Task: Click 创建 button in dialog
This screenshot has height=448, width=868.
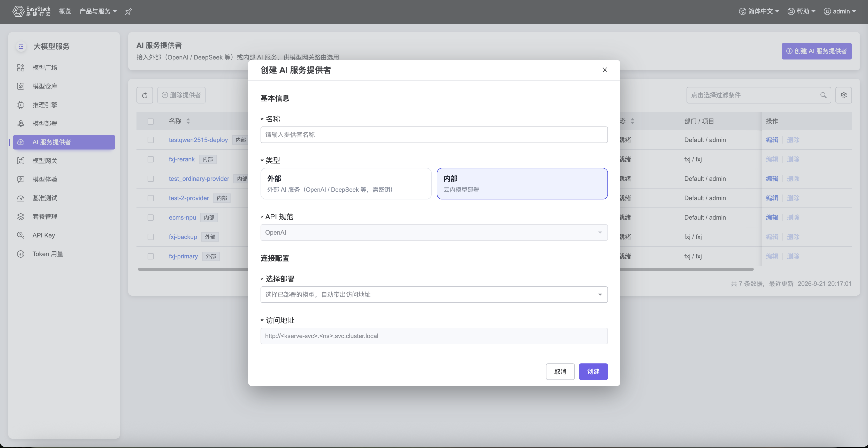Action: tap(593, 371)
